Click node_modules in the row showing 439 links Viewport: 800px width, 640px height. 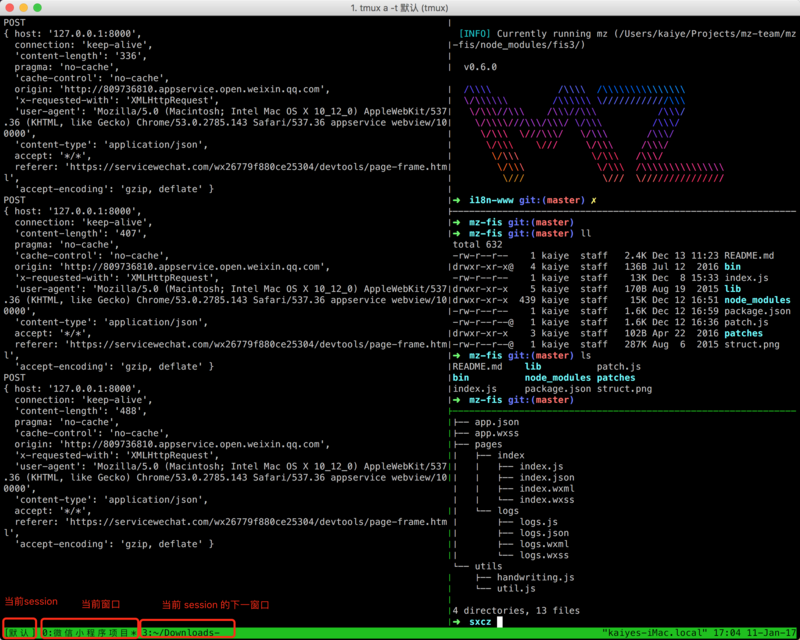757,300
